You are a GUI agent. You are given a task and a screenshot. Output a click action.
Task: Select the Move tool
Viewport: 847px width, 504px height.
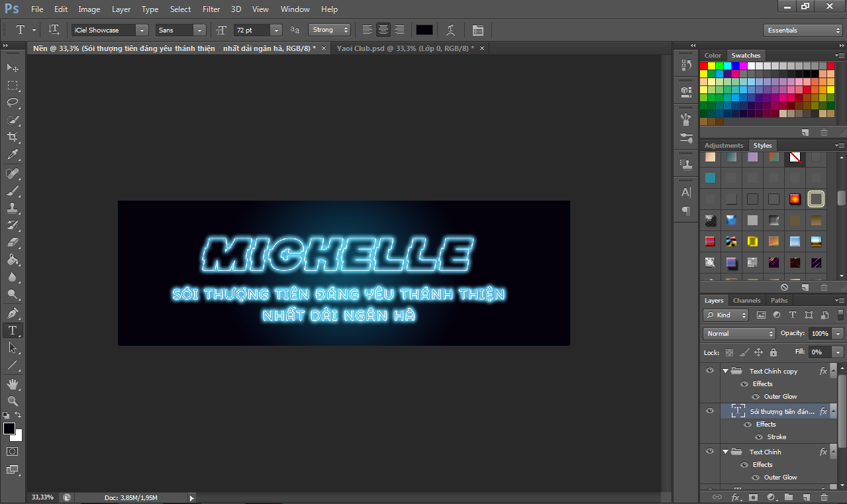tap(13, 68)
